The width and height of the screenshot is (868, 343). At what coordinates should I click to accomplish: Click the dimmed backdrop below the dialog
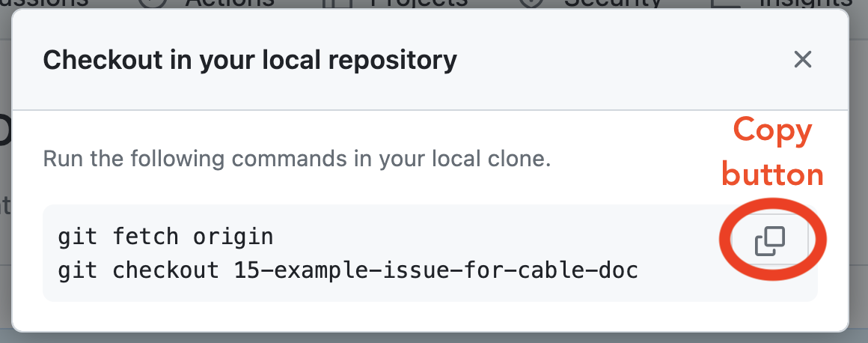click(x=434, y=338)
